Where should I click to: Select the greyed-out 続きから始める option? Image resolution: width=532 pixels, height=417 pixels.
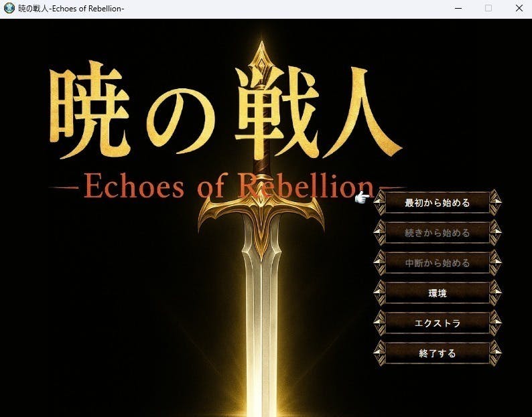tap(438, 233)
